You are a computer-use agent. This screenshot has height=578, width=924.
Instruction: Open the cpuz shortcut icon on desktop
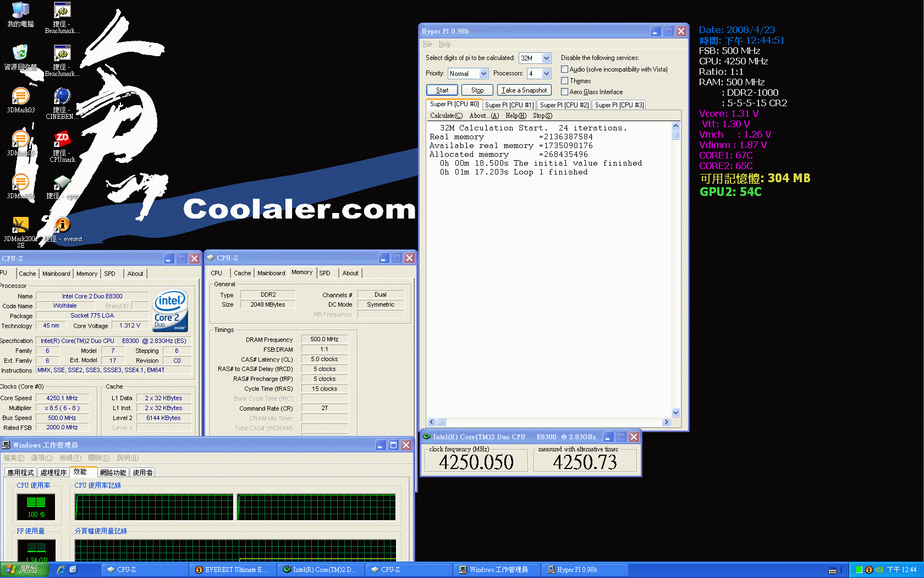point(62,186)
